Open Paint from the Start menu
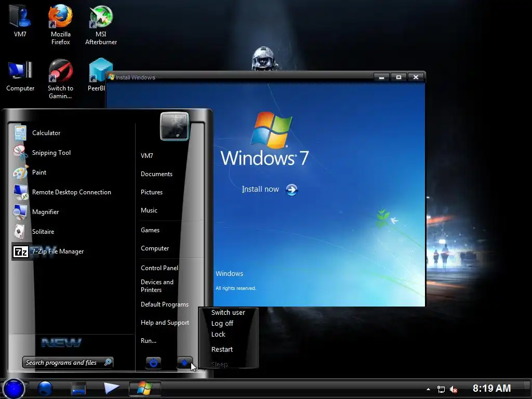 coord(39,172)
